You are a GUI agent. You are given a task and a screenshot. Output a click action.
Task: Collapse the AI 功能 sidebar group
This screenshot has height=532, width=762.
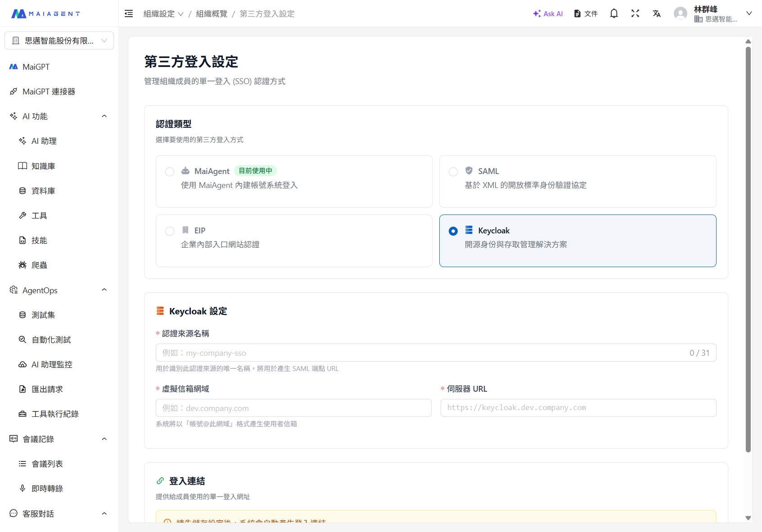point(104,116)
